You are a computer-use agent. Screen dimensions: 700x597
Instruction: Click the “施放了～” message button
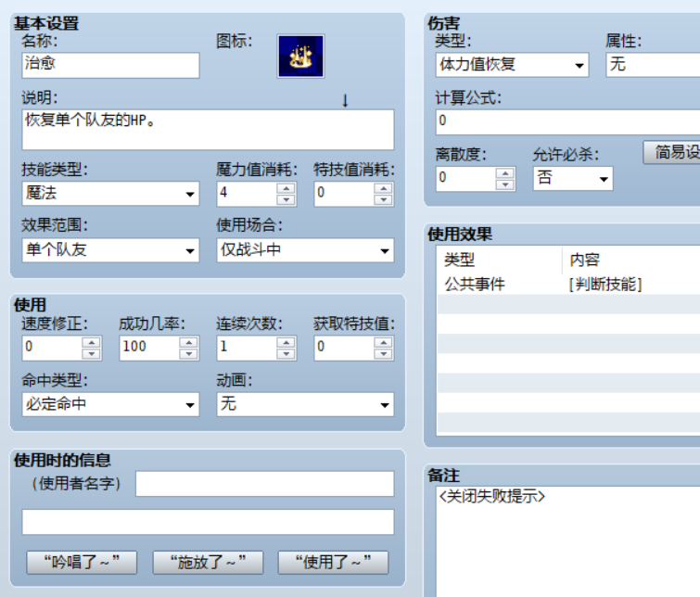point(208,562)
